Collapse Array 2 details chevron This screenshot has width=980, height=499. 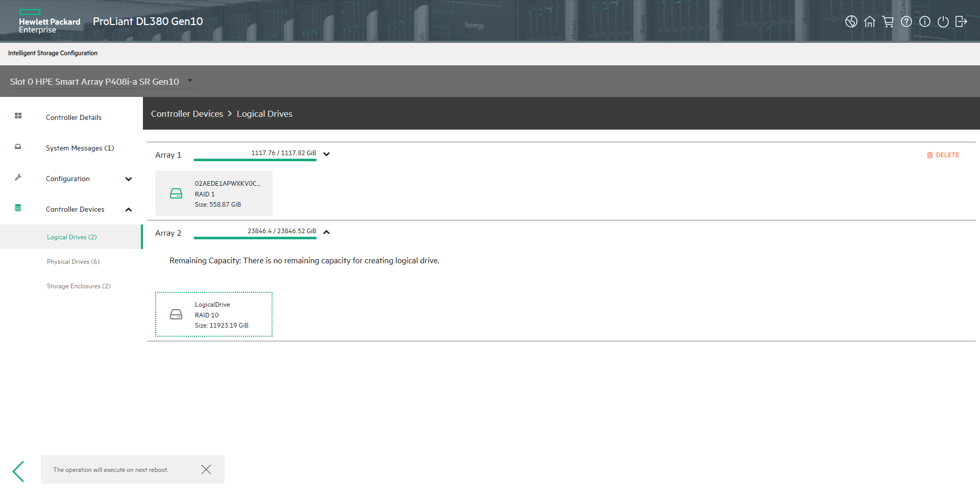pyautogui.click(x=327, y=232)
